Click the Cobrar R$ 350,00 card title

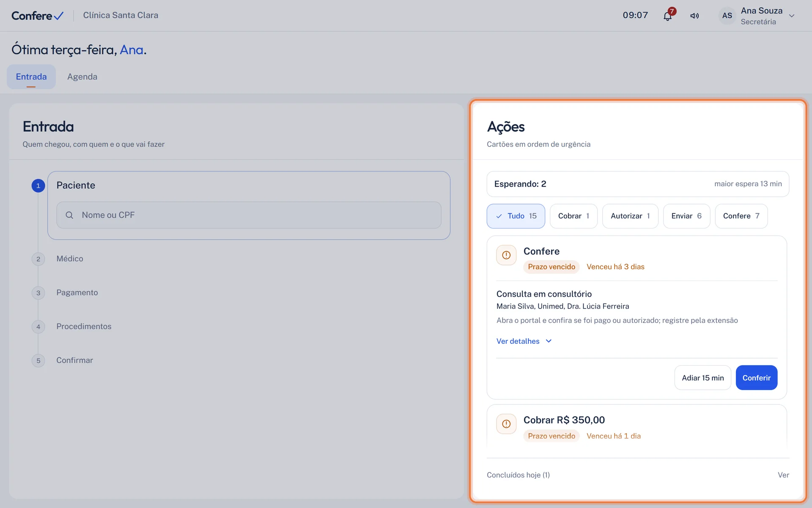coord(564,420)
